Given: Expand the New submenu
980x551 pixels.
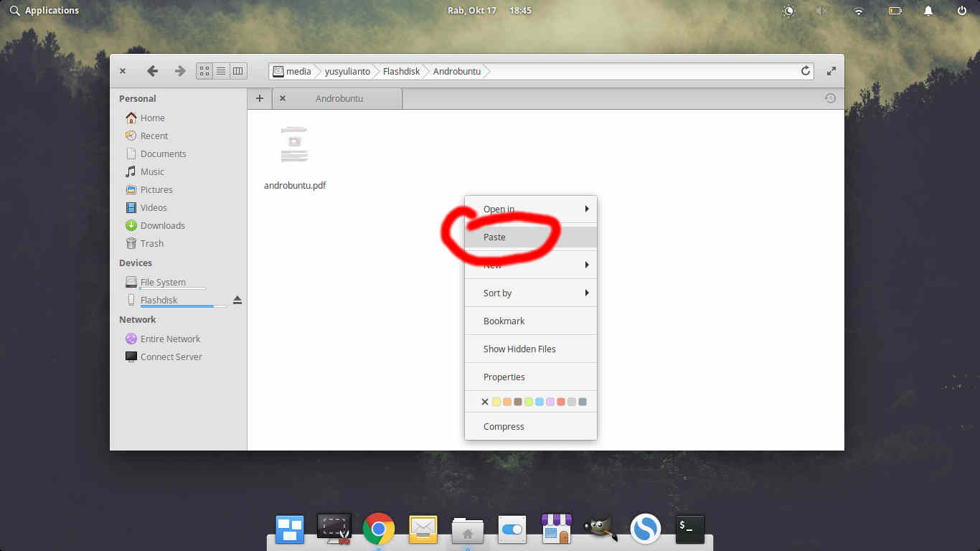Looking at the screenshot, I should click(x=531, y=264).
